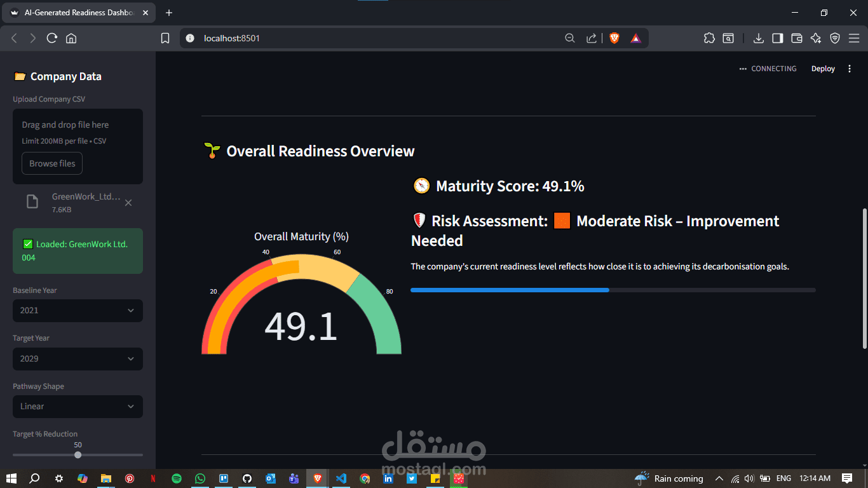Select AI-Generated Readiness Dashboard tab

[79, 13]
